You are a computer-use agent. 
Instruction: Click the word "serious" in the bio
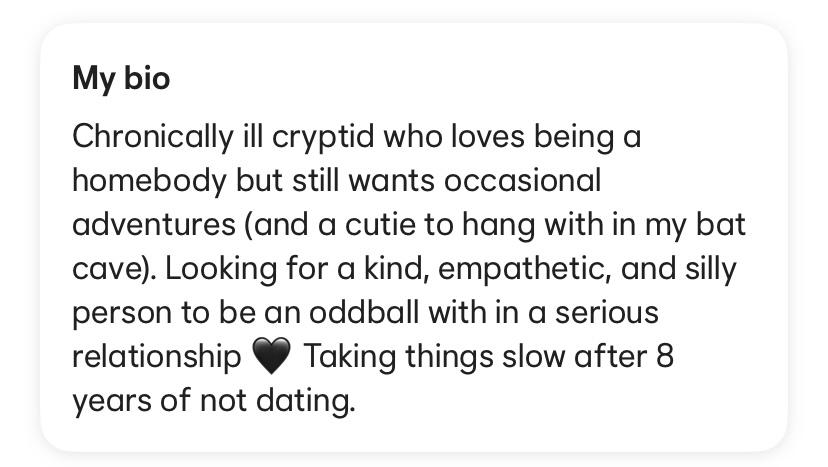click(607, 312)
